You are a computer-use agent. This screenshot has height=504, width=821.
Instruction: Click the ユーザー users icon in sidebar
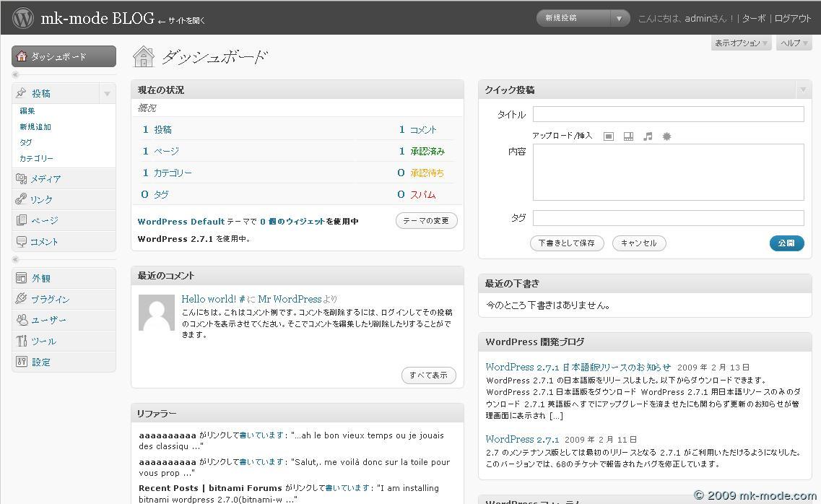(22, 320)
